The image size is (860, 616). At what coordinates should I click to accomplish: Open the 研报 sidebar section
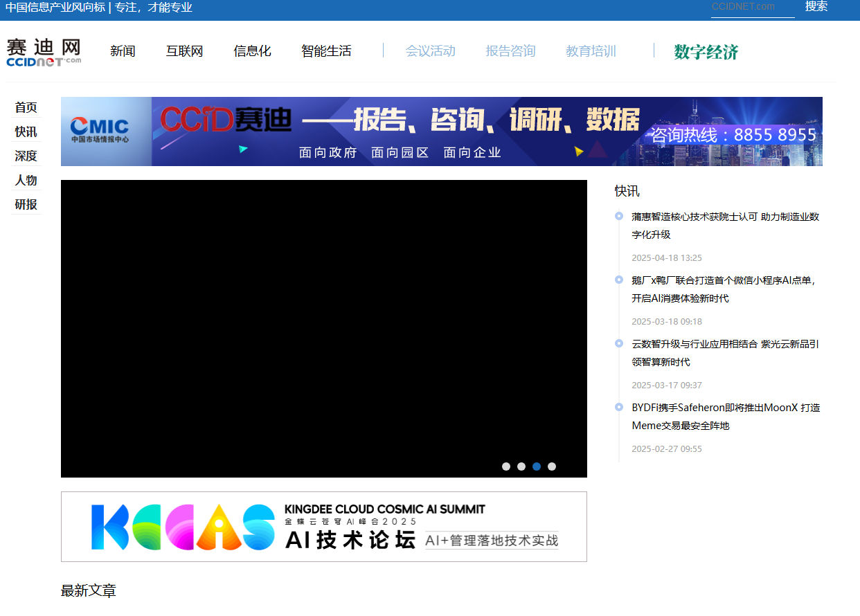point(26,204)
